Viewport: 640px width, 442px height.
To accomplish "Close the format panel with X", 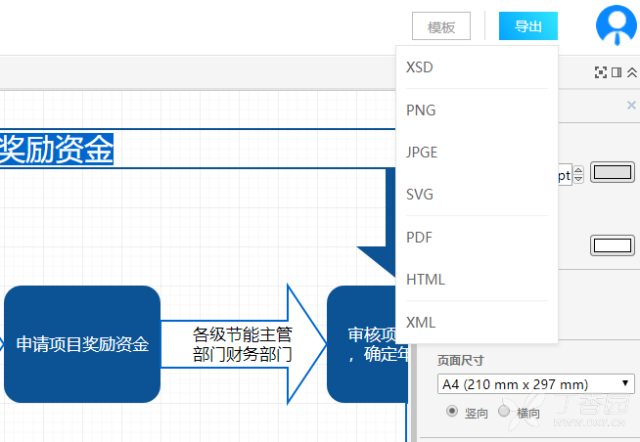I will tap(631, 105).
